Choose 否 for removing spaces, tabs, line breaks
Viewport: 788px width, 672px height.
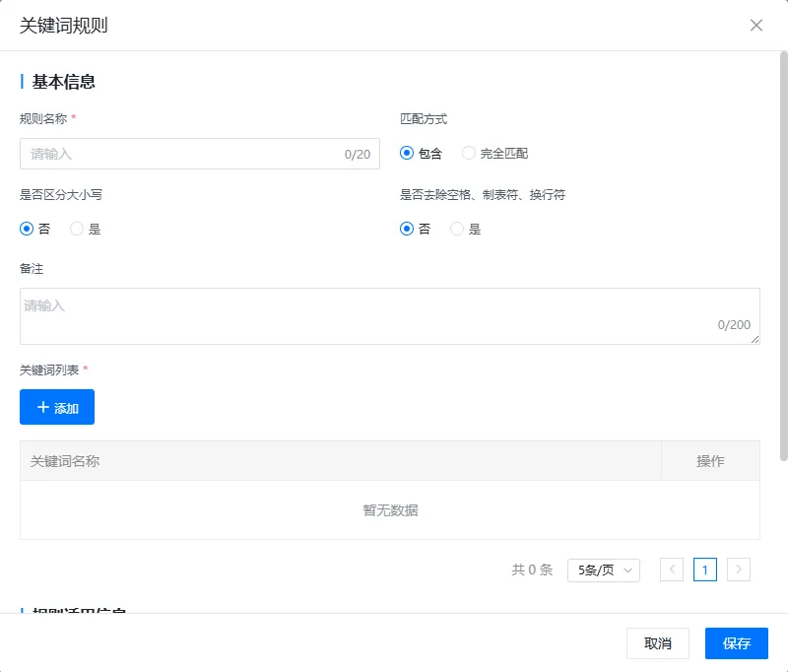tap(407, 229)
